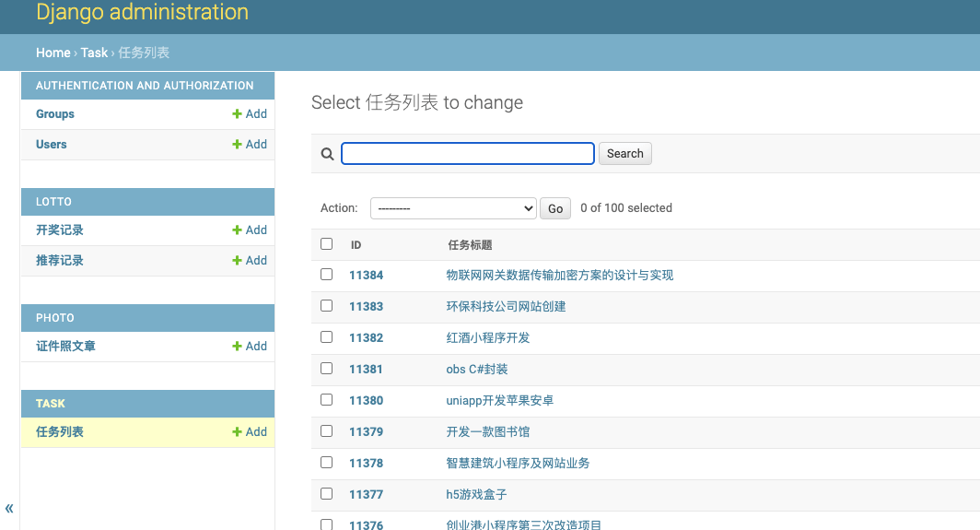Screen dimensions: 980x530
Task: Collapse sidebar with double-chevron toggle
Action: [9, 508]
